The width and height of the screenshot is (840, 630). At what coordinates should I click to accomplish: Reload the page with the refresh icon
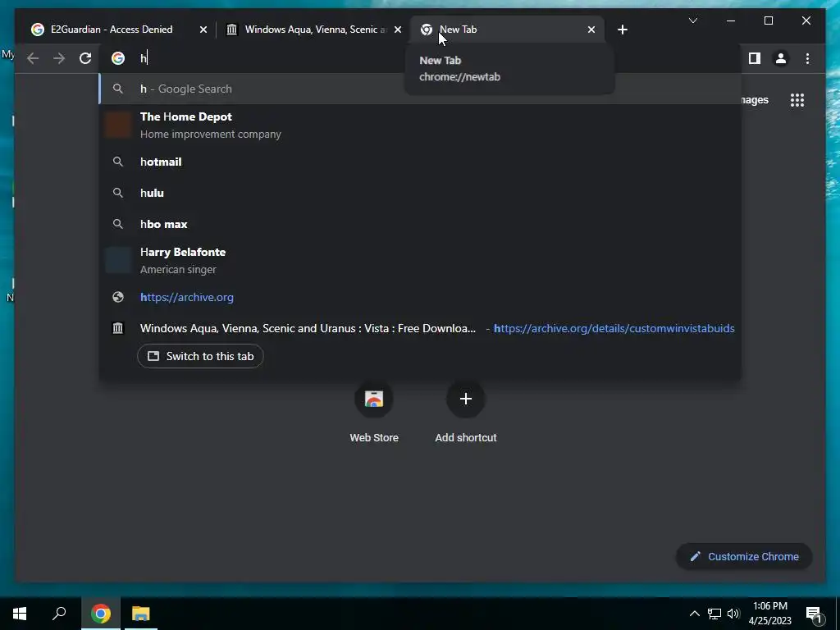point(85,58)
